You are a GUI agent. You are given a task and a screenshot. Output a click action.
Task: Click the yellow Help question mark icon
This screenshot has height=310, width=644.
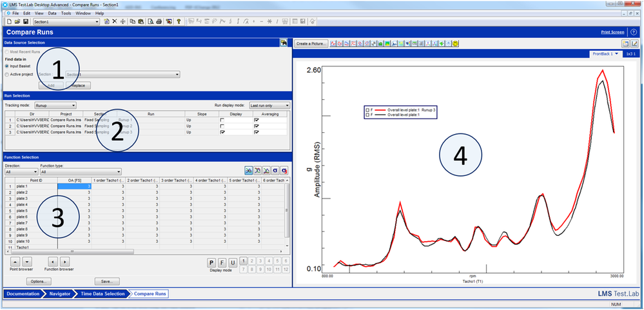[179, 21]
